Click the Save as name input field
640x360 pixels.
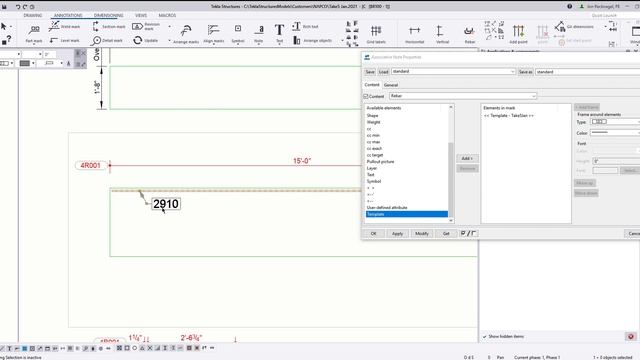tap(588, 72)
